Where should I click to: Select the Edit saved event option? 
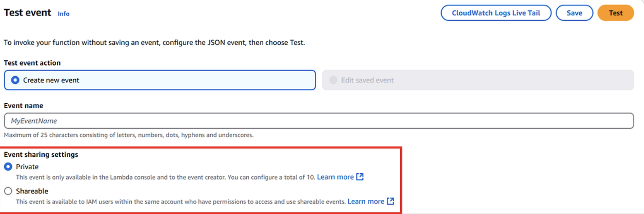pyautogui.click(x=478, y=80)
